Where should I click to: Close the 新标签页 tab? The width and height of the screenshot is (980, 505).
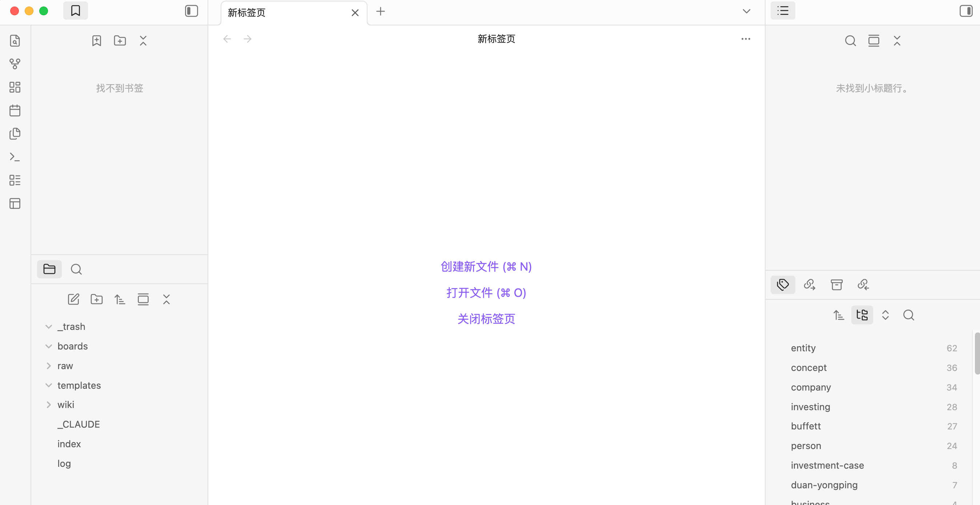coord(355,13)
